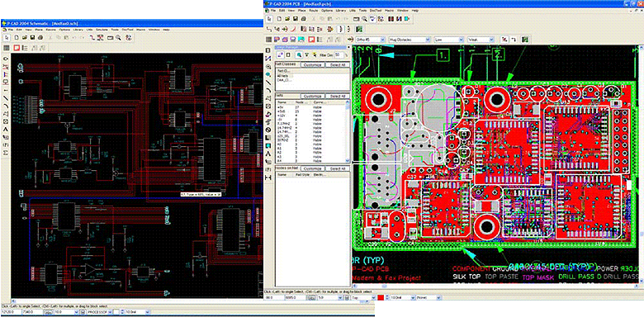Select the cyan square room tool in the PCB side toolbar

coord(268,146)
